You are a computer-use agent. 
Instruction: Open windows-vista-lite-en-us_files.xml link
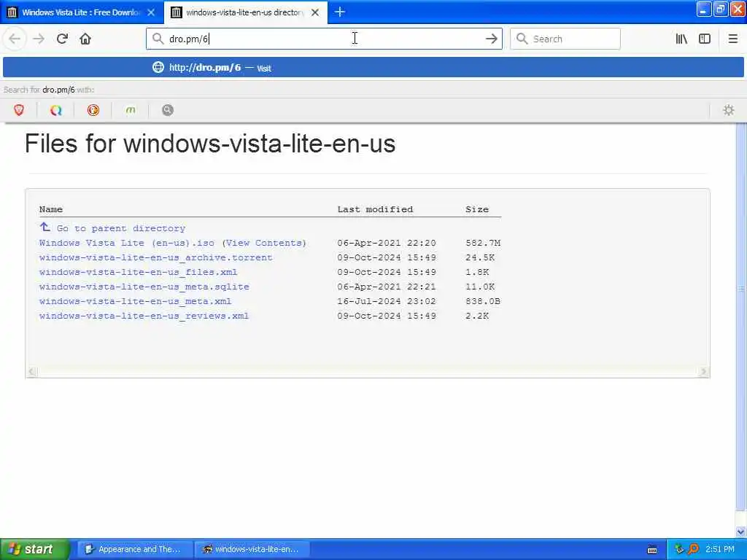138,273
